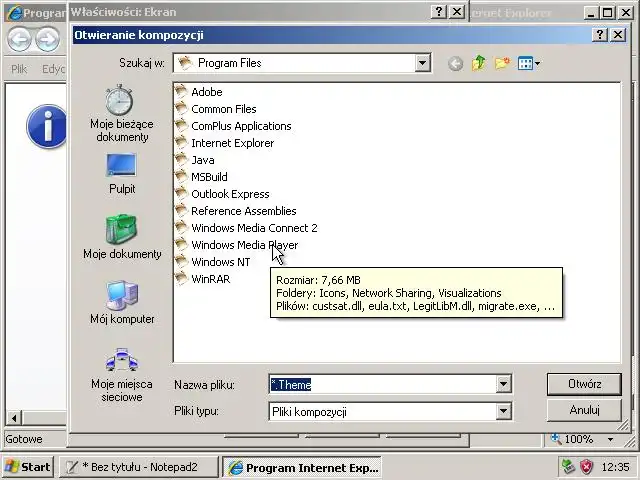Viewport: 640px width, 480px height.
Task: Click the blue information icon in the IE page
Action: 47,126
